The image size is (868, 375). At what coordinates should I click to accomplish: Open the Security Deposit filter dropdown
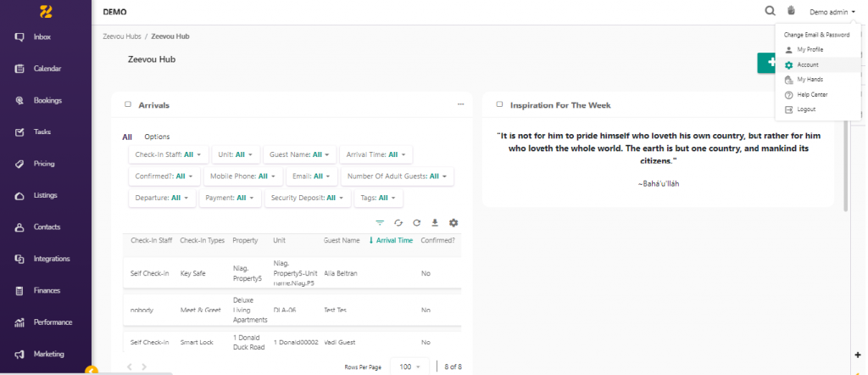[x=307, y=198]
